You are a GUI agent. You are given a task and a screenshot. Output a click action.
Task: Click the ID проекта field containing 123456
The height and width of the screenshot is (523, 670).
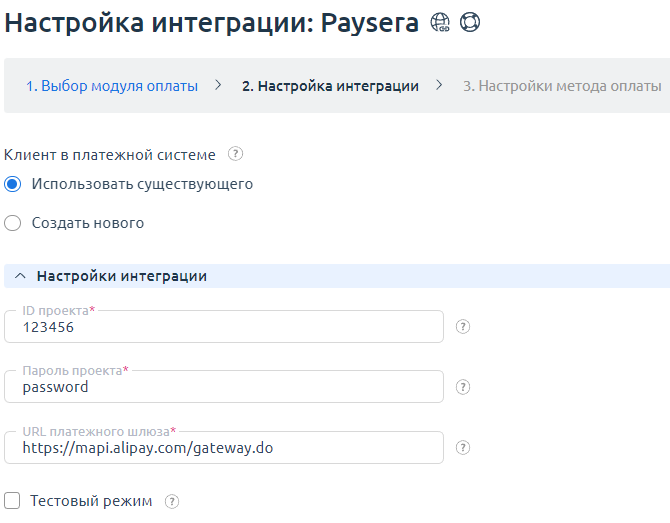[x=224, y=328]
